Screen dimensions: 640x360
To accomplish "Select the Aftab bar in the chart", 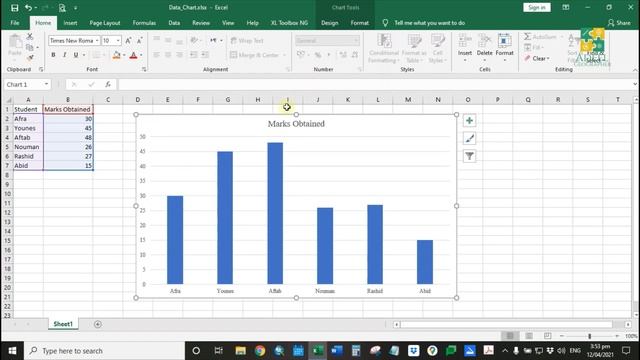I will click(275, 213).
